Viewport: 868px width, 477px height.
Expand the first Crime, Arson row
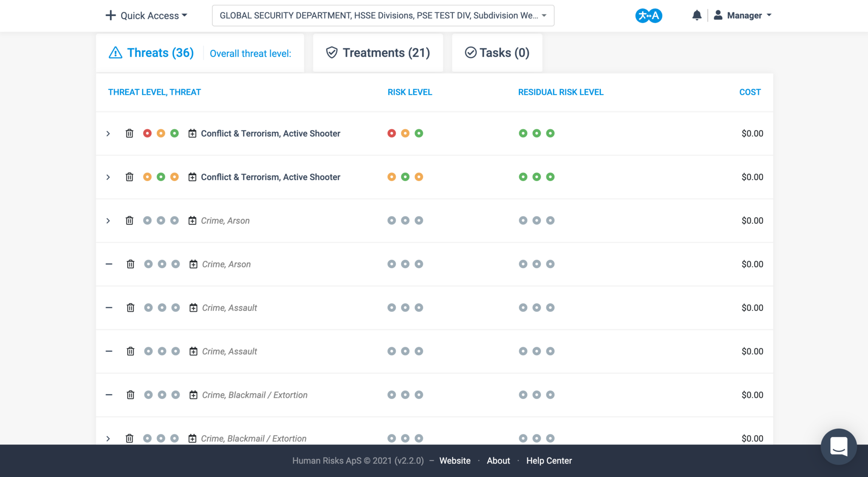[x=108, y=221]
